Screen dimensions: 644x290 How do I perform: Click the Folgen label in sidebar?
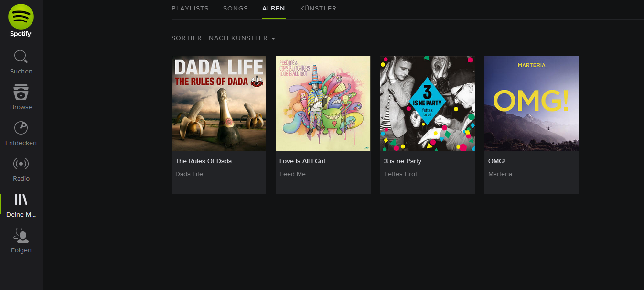21,250
